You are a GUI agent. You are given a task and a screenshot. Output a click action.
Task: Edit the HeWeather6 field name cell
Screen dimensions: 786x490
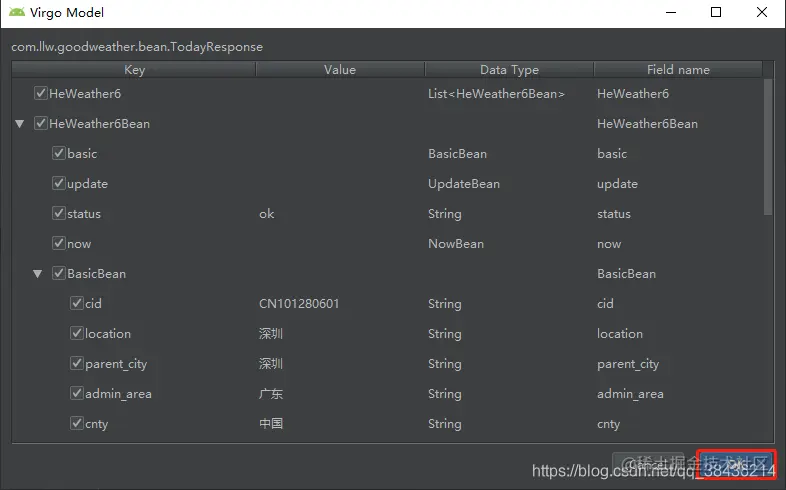pos(633,94)
